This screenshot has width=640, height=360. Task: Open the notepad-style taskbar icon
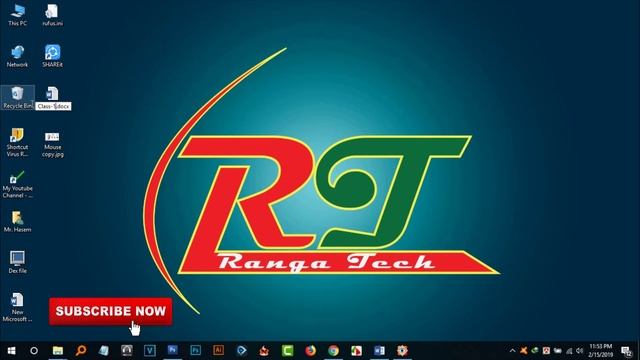click(104, 351)
